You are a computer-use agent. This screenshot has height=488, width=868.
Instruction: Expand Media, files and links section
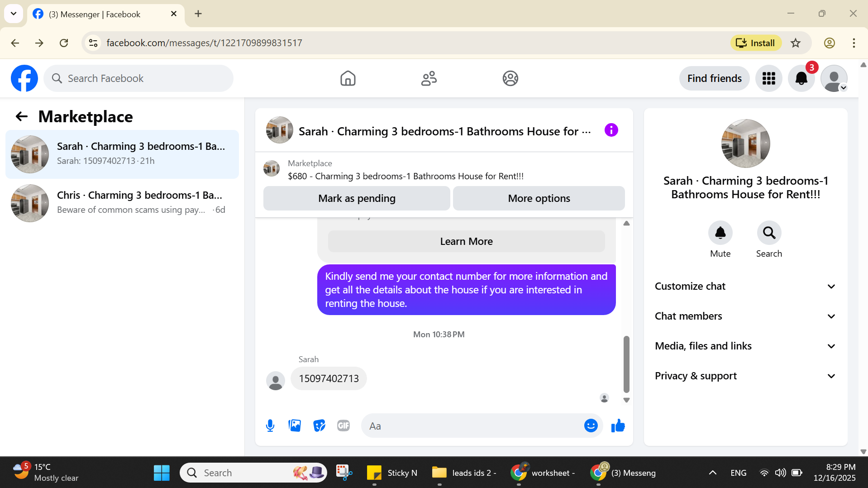click(x=745, y=346)
